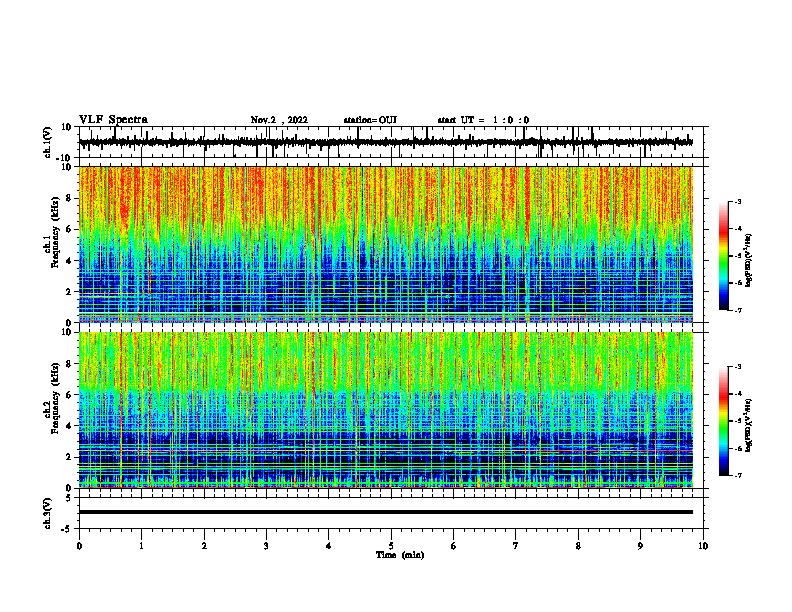Screen dimensions: 792x612
Task: Click the "6" time axis tick label
Action: pos(454,545)
